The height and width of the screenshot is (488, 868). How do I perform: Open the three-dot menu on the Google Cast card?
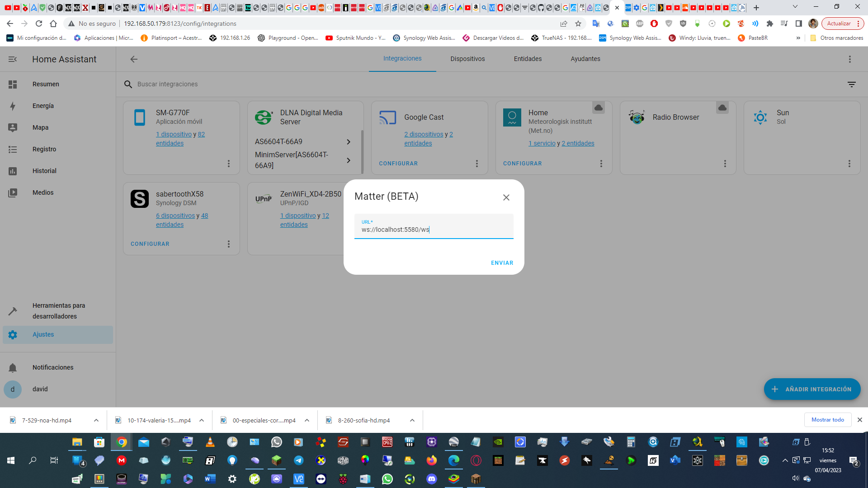tap(476, 164)
